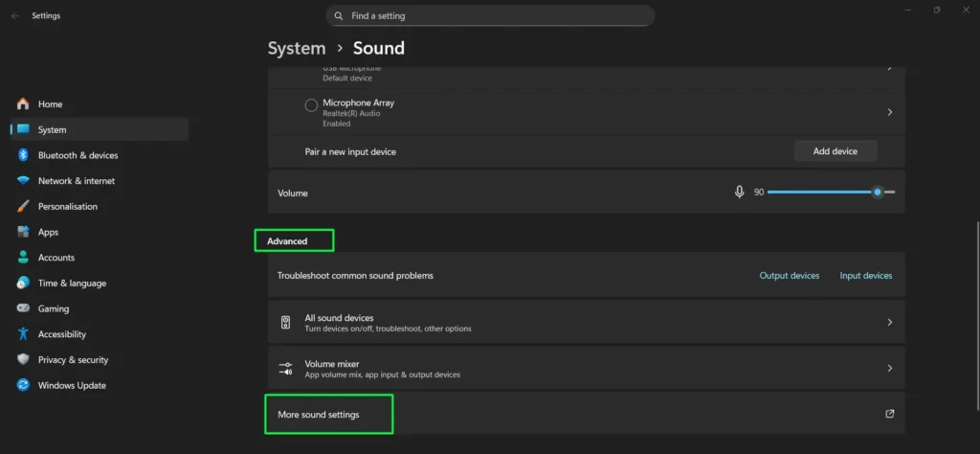Viewport: 980px width, 454px height.
Task: Click the speaker icon beside All sound devices
Action: 285,323
